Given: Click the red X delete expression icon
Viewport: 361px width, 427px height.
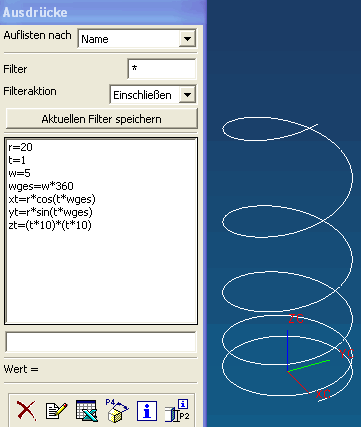Looking at the screenshot, I should click(x=26, y=411).
